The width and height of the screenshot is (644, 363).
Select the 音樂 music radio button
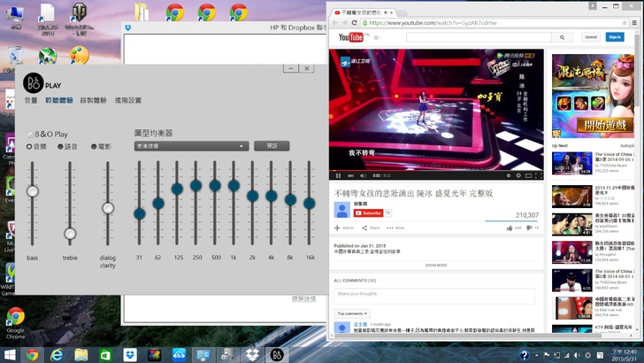tap(29, 146)
